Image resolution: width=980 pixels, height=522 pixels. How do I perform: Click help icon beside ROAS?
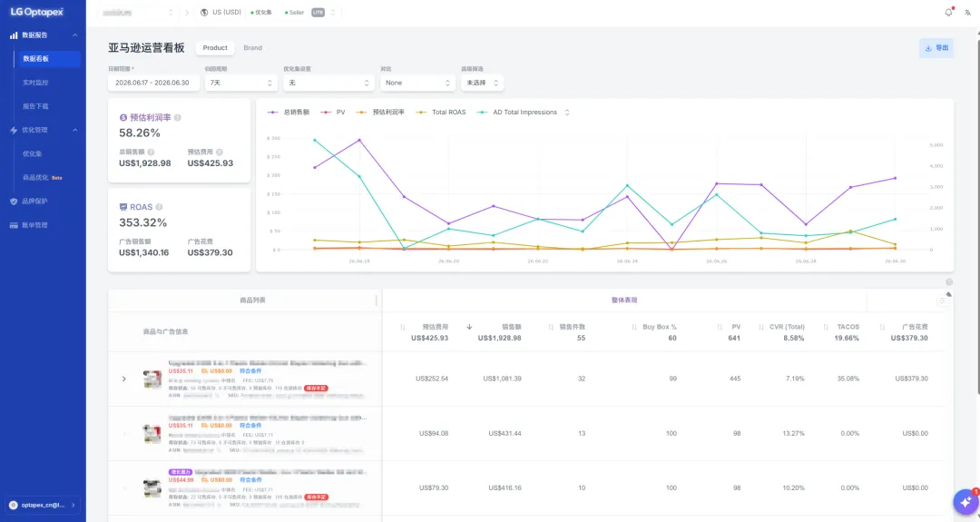(x=159, y=207)
